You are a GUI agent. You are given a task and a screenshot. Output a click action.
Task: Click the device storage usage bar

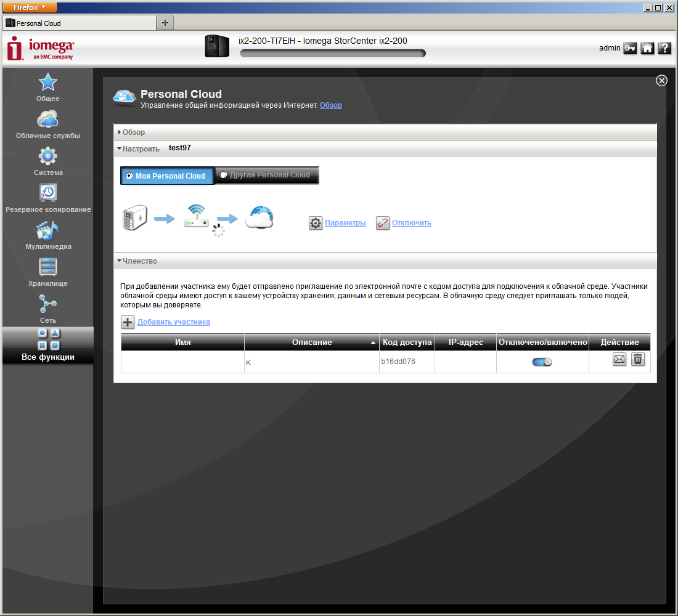coord(333,53)
